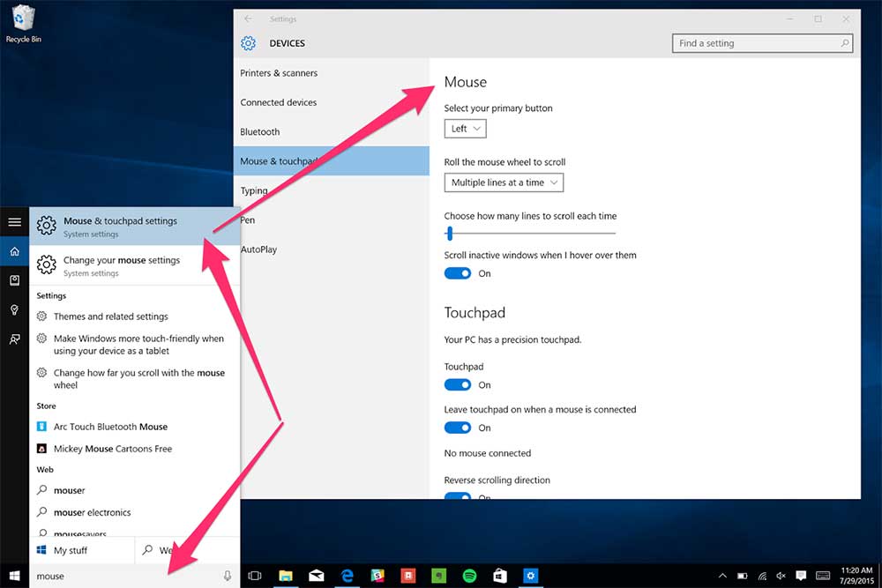The width and height of the screenshot is (882, 588).
Task: Click the Cortana Home icon
Action: click(x=14, y=252)
